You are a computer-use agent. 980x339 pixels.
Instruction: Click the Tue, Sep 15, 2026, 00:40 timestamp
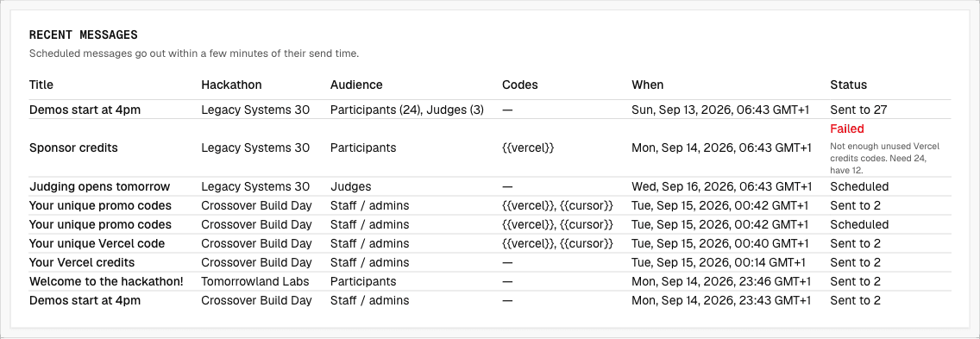pyautogui.click(x=720, y=243)
